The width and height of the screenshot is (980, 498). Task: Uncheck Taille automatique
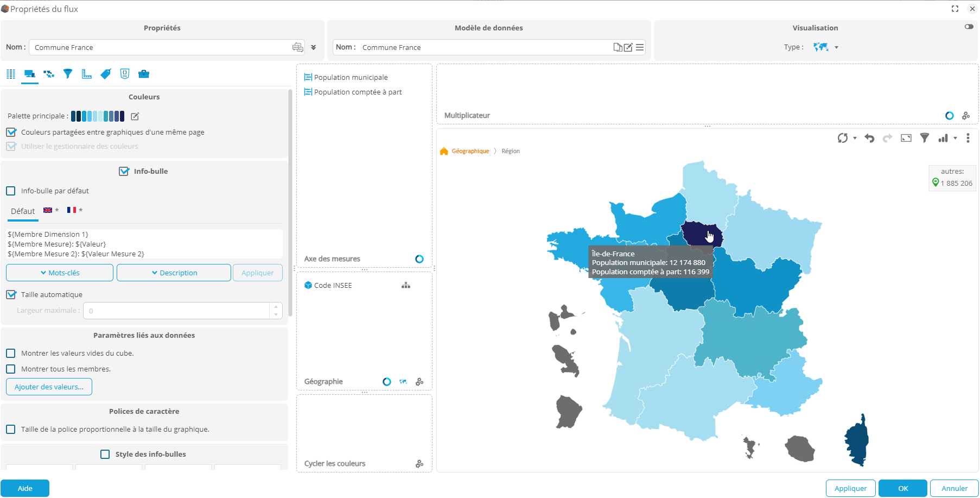[10, 294]
